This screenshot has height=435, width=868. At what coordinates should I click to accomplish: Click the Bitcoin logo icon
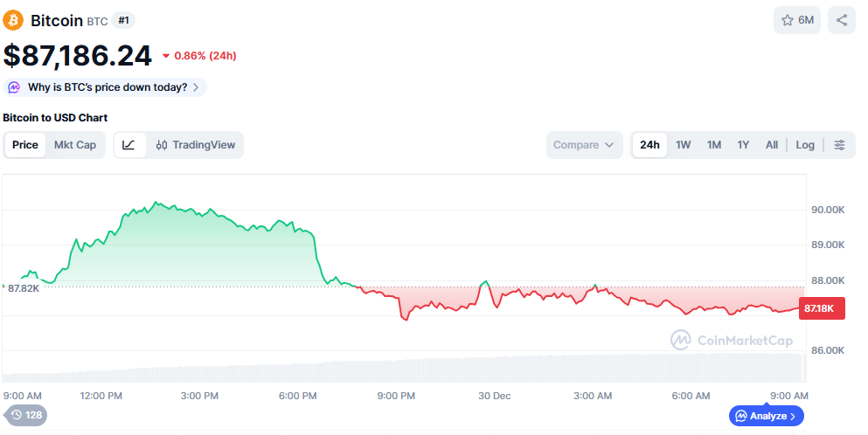(x=14, y=20)
